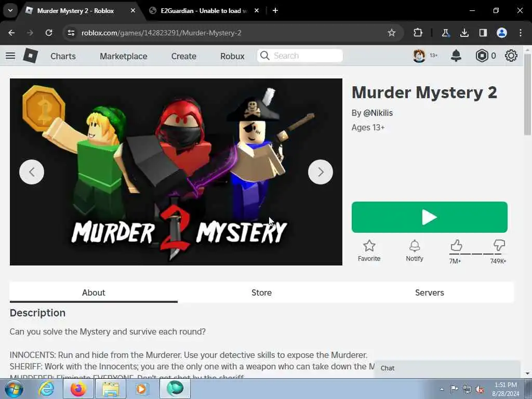Switch to the E2Guardian tab
The image size is (532, 399).
pyautogui.click(x=204, y=10)
